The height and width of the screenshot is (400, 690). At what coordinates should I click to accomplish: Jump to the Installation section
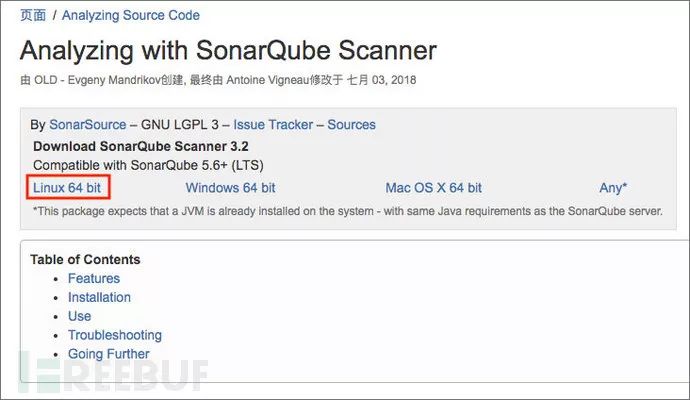pyautogui.click(x=99, y=297)
